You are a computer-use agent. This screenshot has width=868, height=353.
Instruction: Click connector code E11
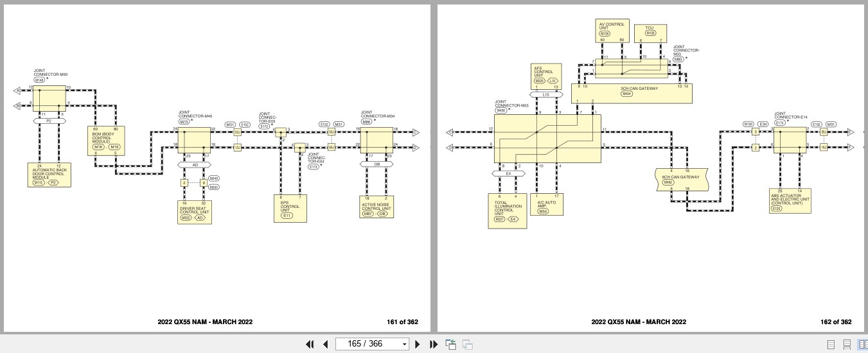[x=287, y=216]
